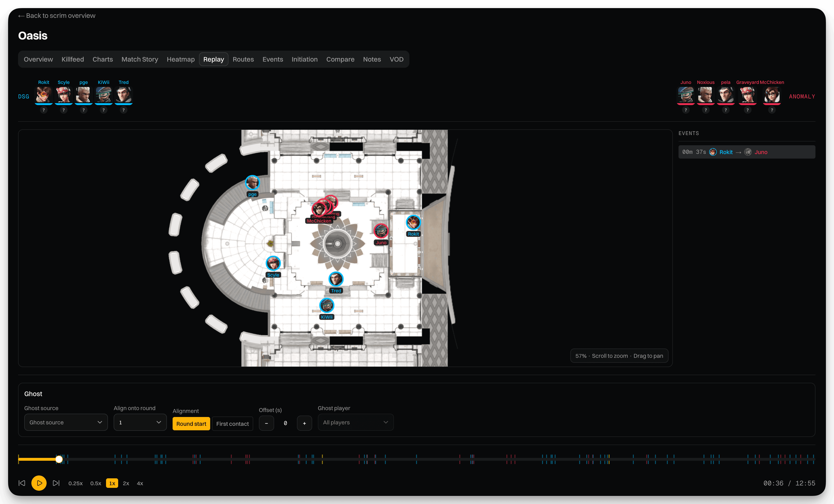834x504 pixels.
Task: Select pge's player marker on the map
Action: 252,183
